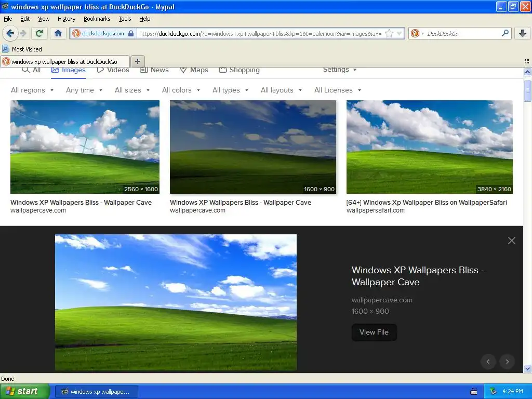Viewport: 532px width, 399px height.
Task: Close the image detail panel
Action: pos(512,241)
